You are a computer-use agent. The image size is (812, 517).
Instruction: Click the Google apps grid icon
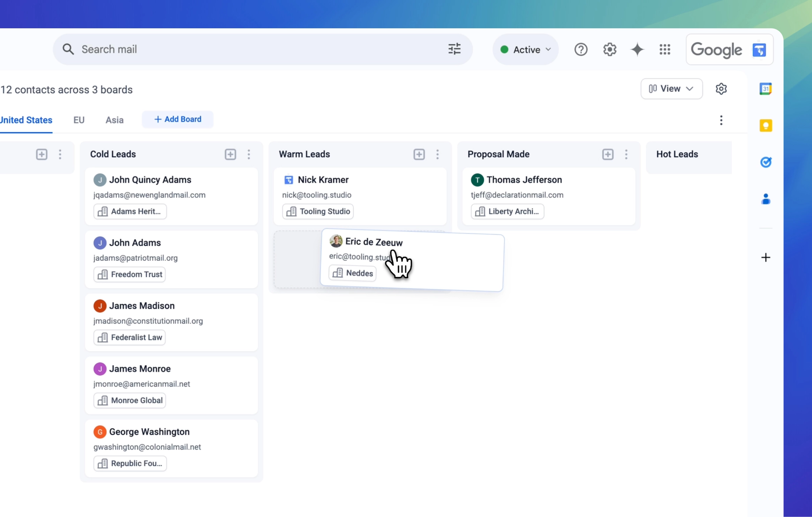(664, 49)
